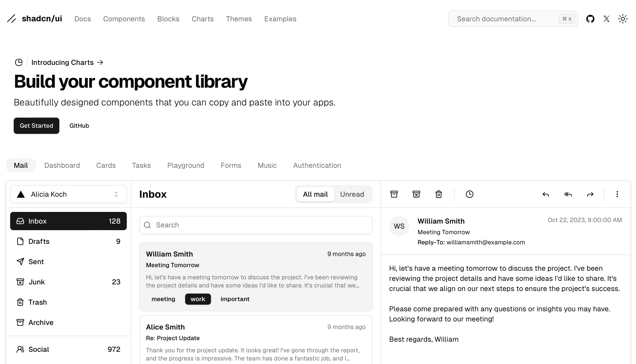Click the snooze clock icon
The image size is (636, 364).
click(469, 194)
